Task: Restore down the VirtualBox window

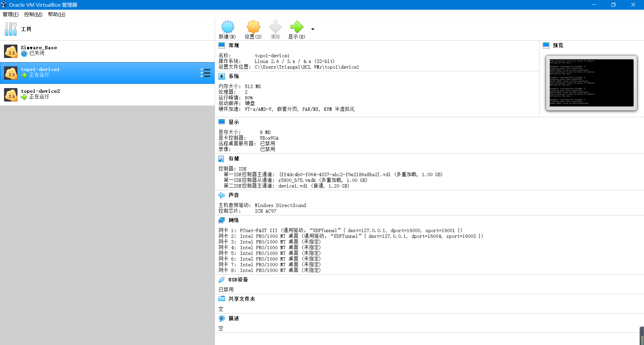Action: pyautogui.click(x=613, y=5)
